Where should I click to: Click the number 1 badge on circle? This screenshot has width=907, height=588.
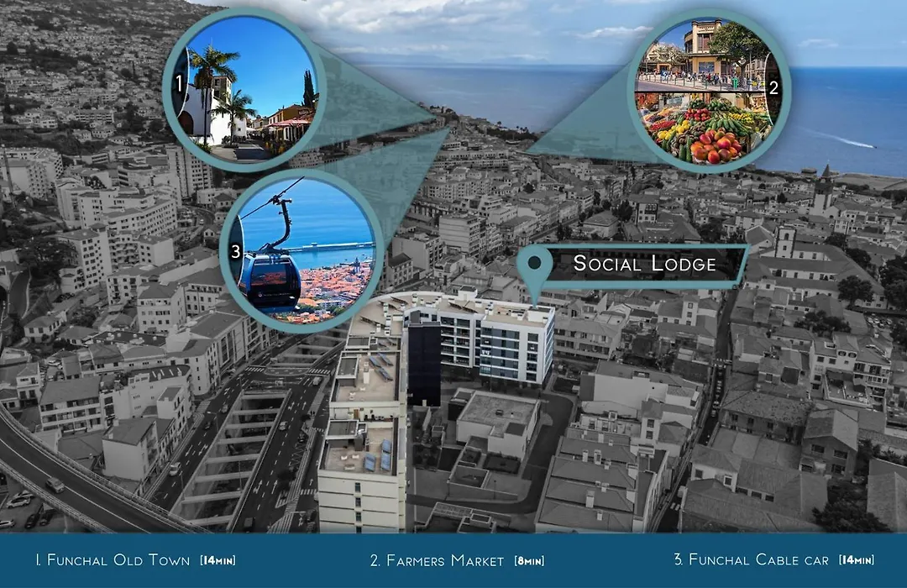[x=179, y=85]
